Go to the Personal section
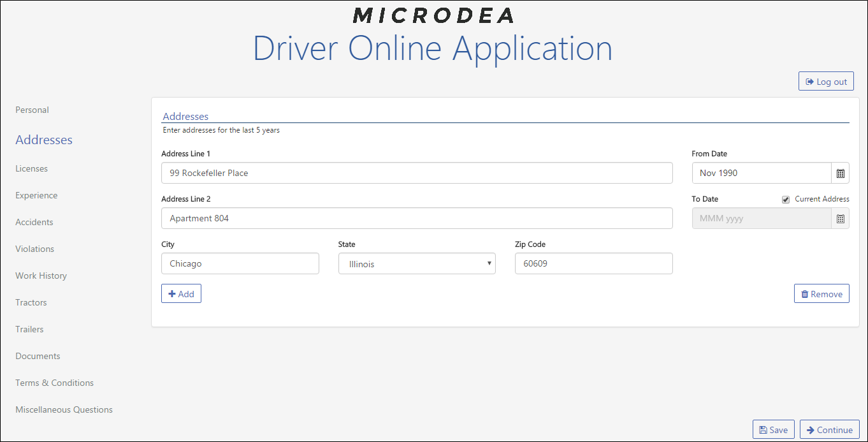Viewport: 868px width, 442px height. click(x=32, y=110)
